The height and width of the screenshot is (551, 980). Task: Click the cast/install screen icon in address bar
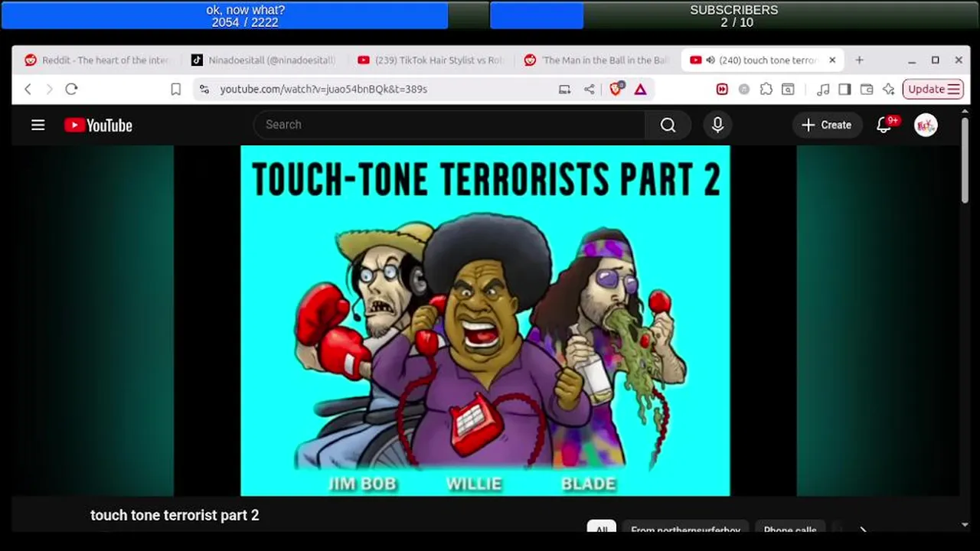(564, 90)
